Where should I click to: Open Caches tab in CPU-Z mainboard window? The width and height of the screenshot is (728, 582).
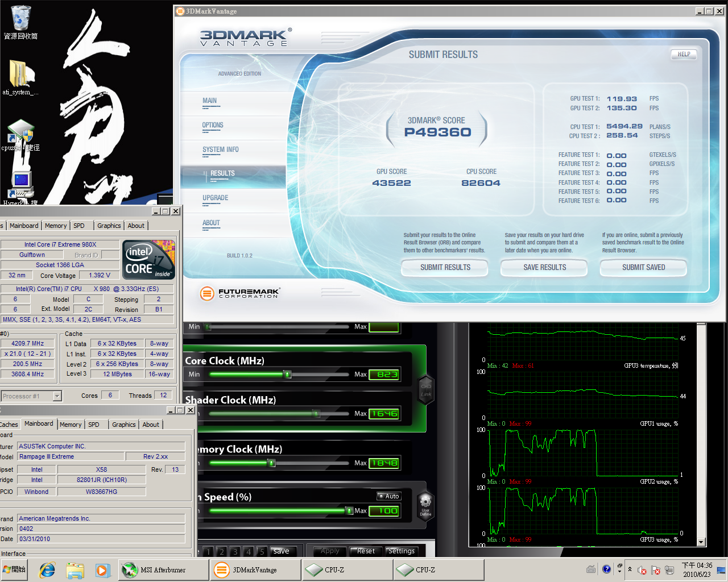(x=10, y=425)
